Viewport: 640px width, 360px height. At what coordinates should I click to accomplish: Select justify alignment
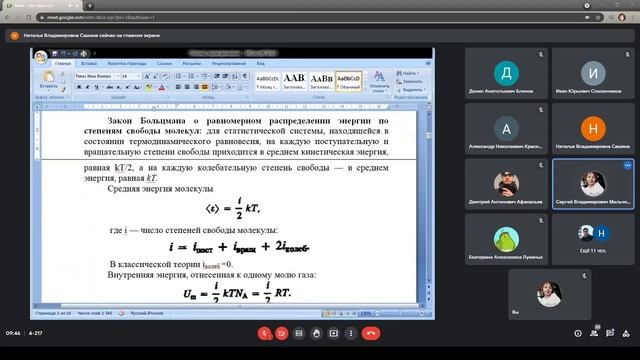tap(204, 87)
